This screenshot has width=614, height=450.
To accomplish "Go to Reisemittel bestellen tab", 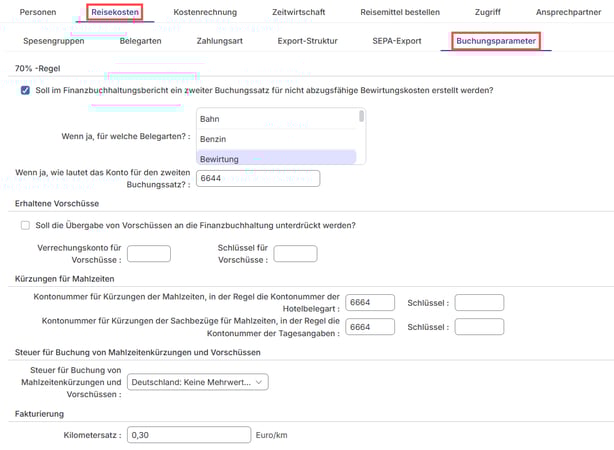I will (401, 12).
